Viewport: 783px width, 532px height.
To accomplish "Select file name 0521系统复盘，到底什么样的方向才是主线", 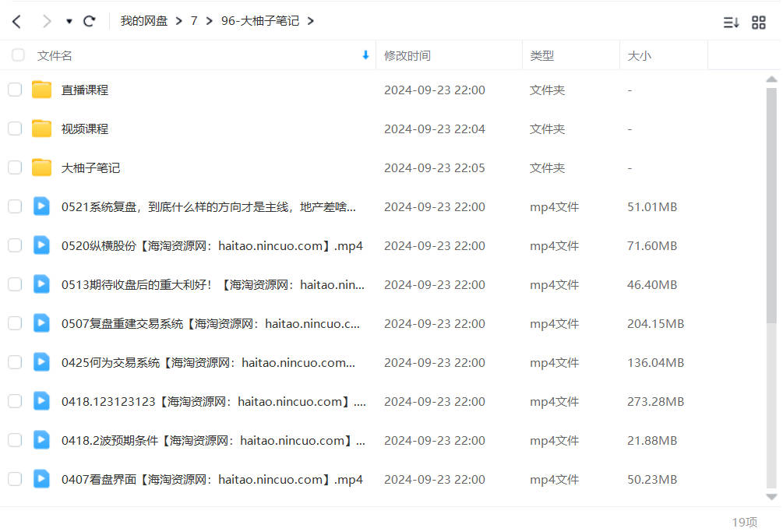I will point(209,206).
